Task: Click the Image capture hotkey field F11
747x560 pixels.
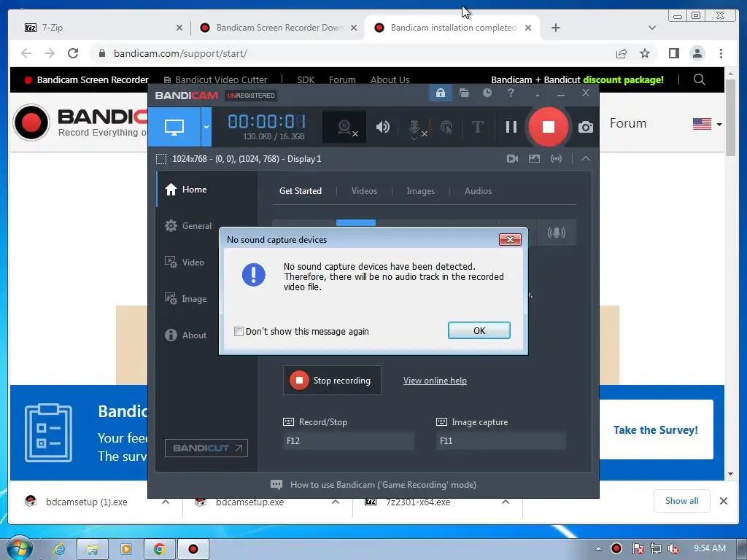Action: [x=500, y=441]
